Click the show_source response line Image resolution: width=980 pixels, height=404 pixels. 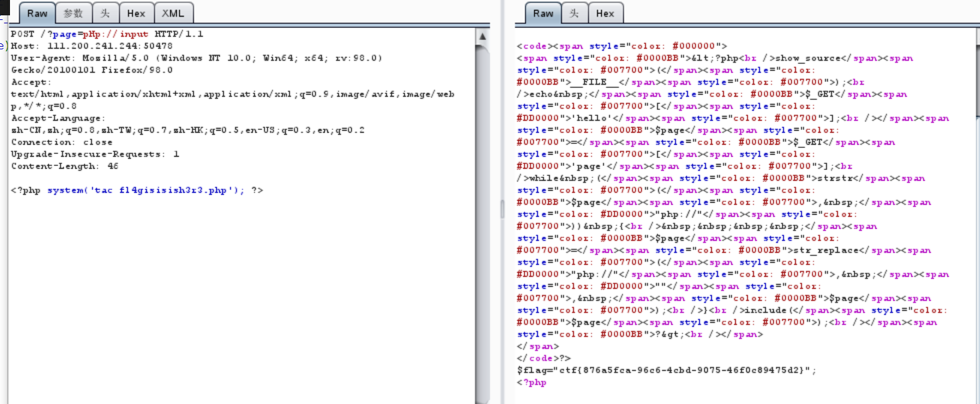[715, 58]
